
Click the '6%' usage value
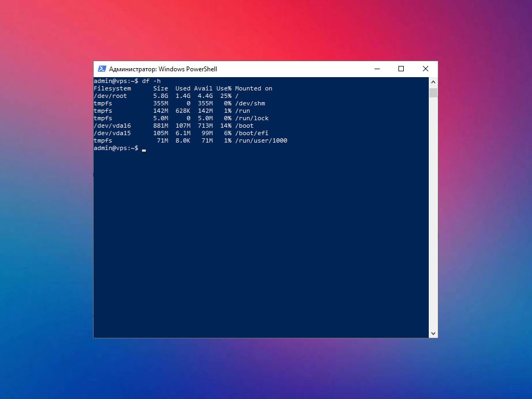click(x=228, y=134)
